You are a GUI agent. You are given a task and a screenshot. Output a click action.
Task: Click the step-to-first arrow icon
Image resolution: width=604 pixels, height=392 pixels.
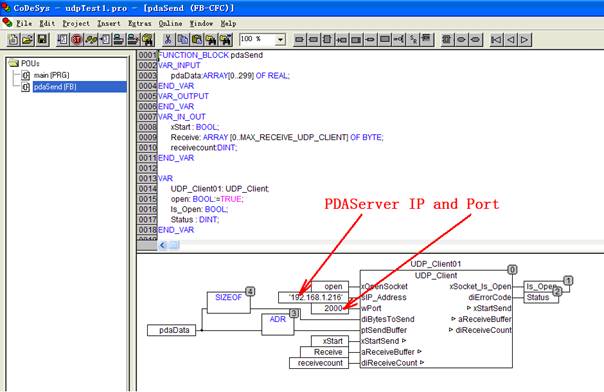click(497, 39)
